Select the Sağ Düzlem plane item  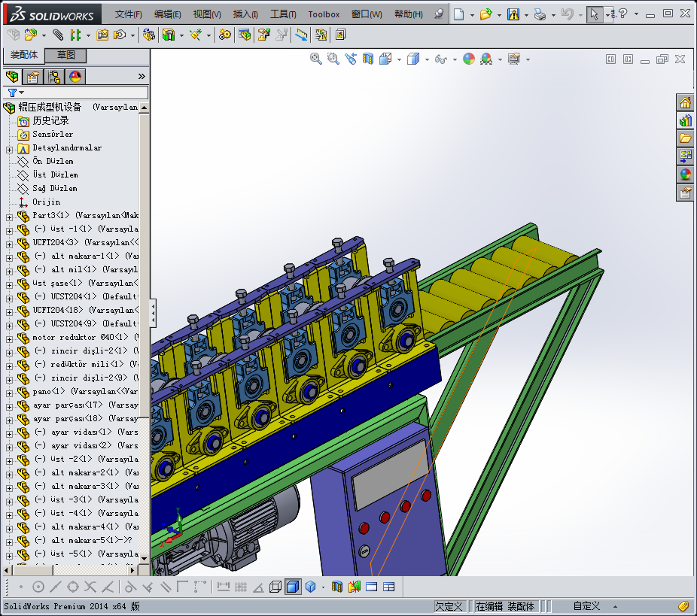(54, 189)
